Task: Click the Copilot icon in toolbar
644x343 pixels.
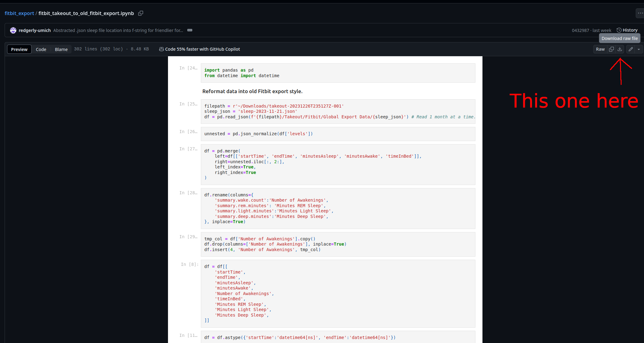Action: tap(161, 49)
